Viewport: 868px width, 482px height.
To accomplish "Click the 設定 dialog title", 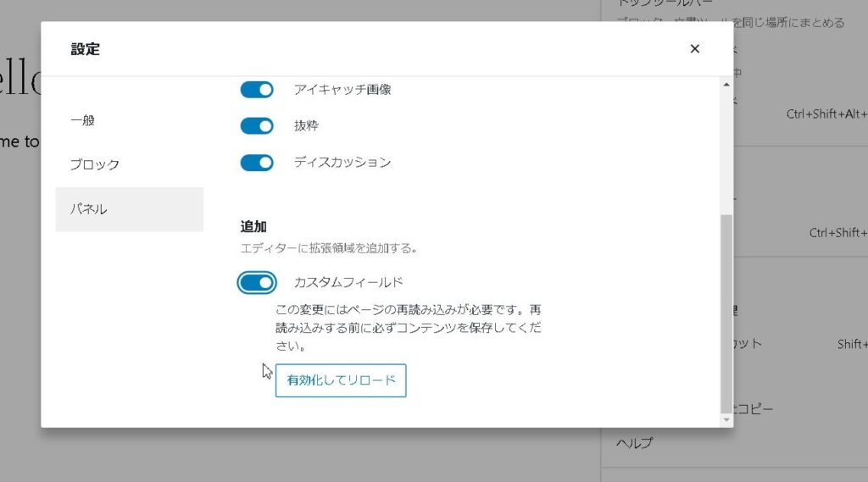I will coord(86,49).
